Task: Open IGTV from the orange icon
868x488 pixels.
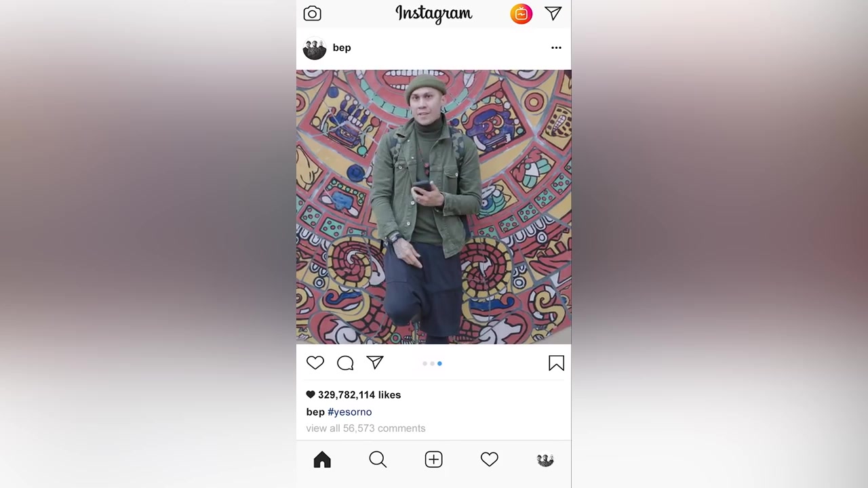Action: [521, 14]
